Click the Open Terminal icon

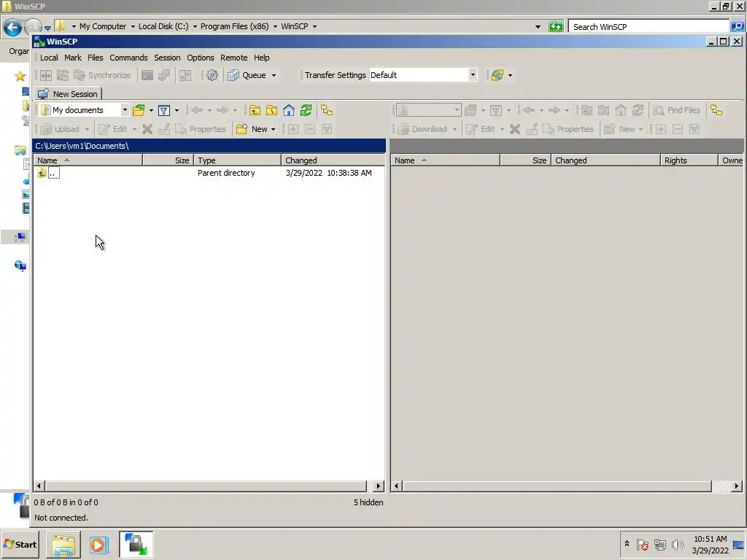pos(147,75)
